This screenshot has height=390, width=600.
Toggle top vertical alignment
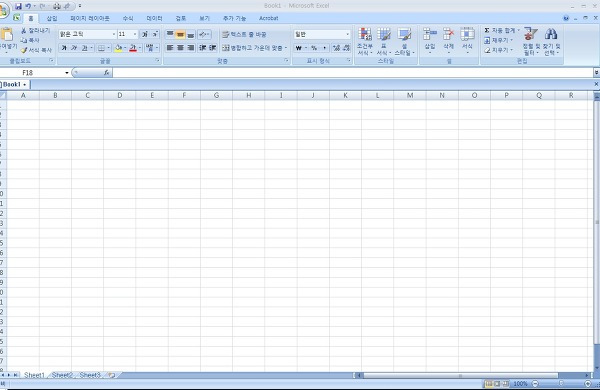click(x=170, y=34)
